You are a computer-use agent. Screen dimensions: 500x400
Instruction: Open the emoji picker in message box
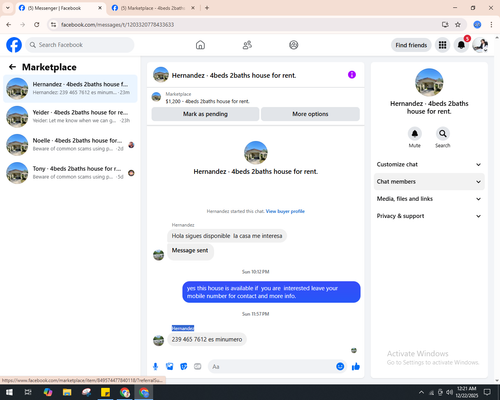click(x=340, y=367)
